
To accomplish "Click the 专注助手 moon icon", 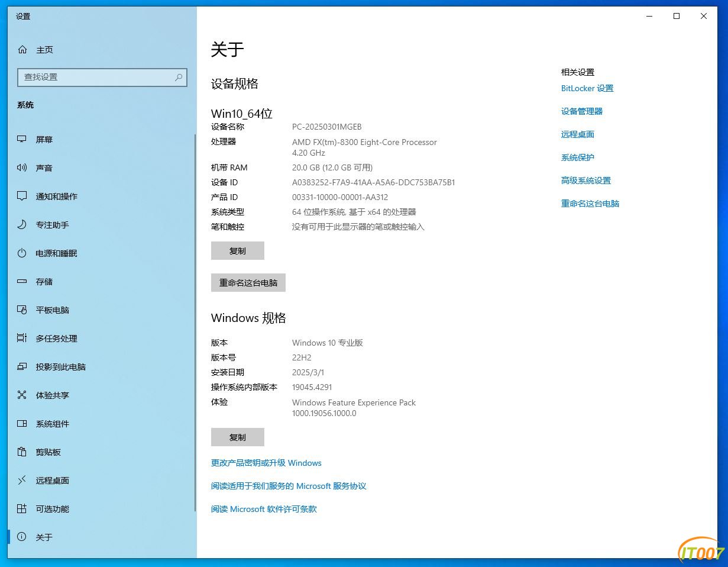I will pyautogui.click(x=22, y=225).
